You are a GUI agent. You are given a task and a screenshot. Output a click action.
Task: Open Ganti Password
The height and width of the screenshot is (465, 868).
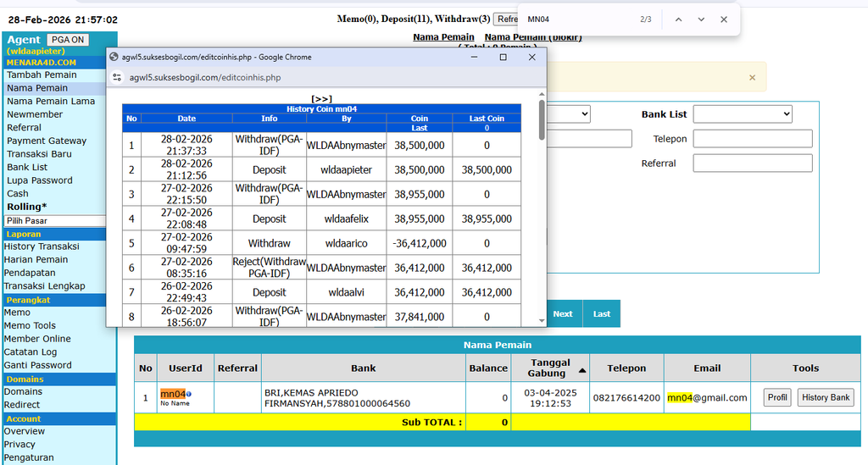pyautogui.click(x=37, y=365)
